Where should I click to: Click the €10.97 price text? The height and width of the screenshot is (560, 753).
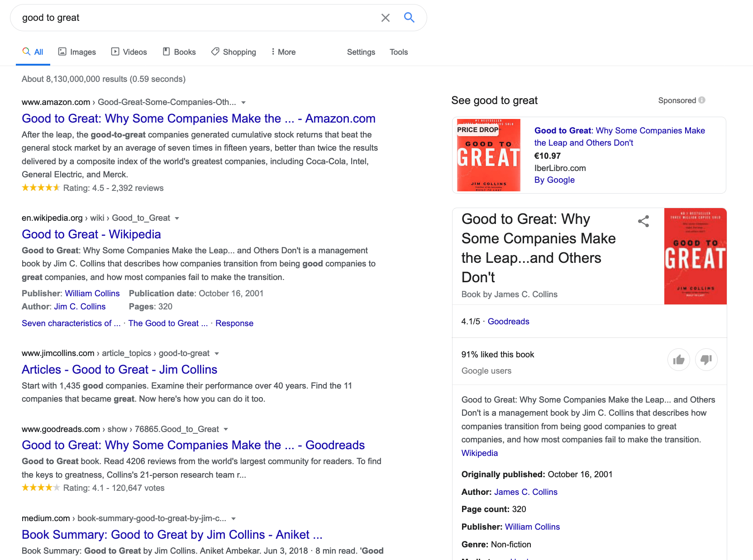point(548,156)
